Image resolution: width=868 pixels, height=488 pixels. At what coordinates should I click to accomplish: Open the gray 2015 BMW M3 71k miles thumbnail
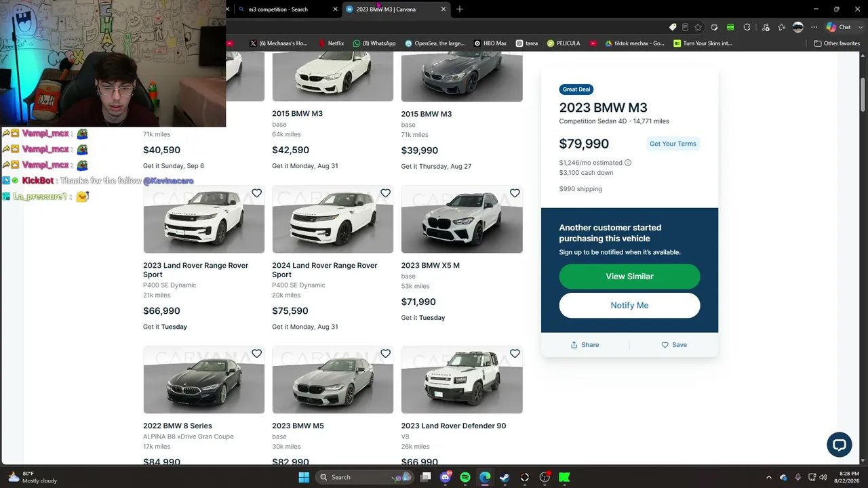click(x=462, y=77)
